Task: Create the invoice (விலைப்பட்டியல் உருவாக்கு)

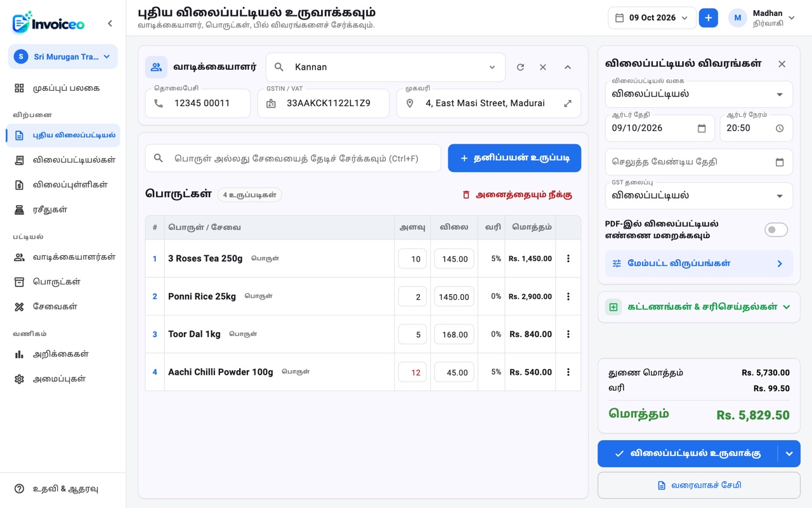Action: click(688, 454)
